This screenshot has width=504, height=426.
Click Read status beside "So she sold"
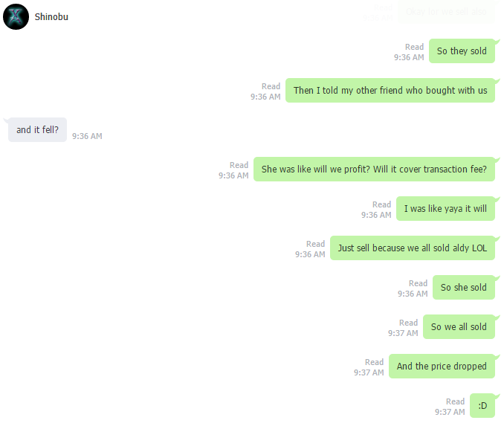click(419, 283)
